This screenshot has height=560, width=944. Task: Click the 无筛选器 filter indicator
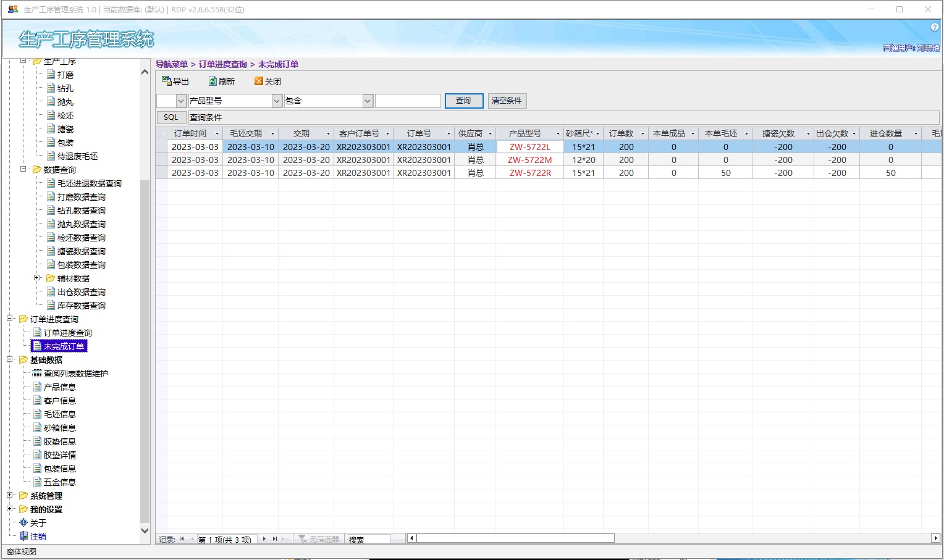click(x=319, y=539)
